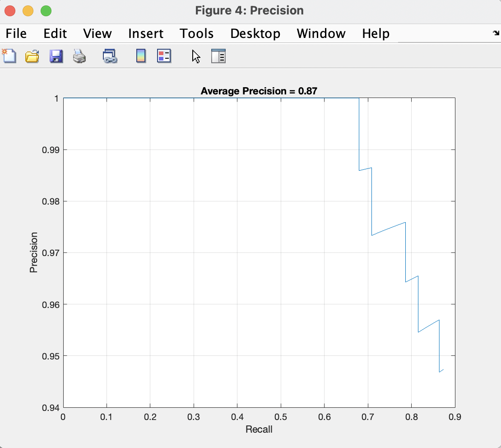The height and width of the screenshot is (448, 501).
Task: Open the Property Inspector
Action: [218, 56]
